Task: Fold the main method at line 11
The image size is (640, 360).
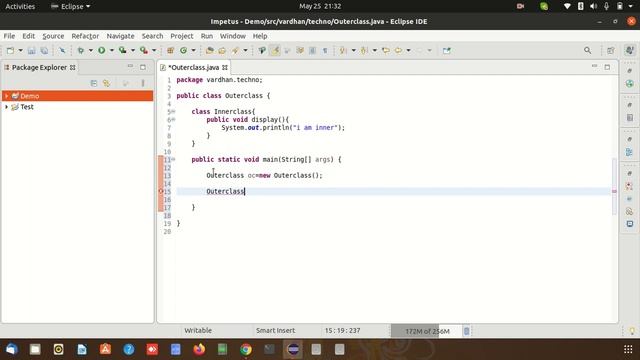Action: click(173, 160)
